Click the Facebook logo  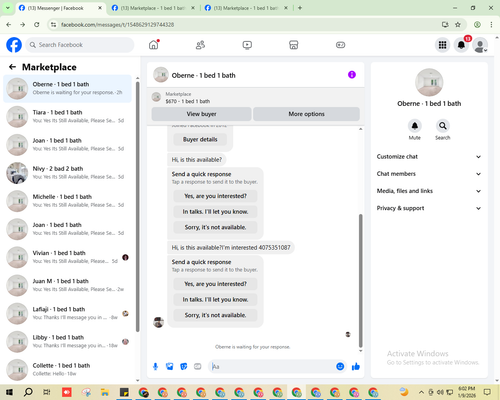coord(14,45)
